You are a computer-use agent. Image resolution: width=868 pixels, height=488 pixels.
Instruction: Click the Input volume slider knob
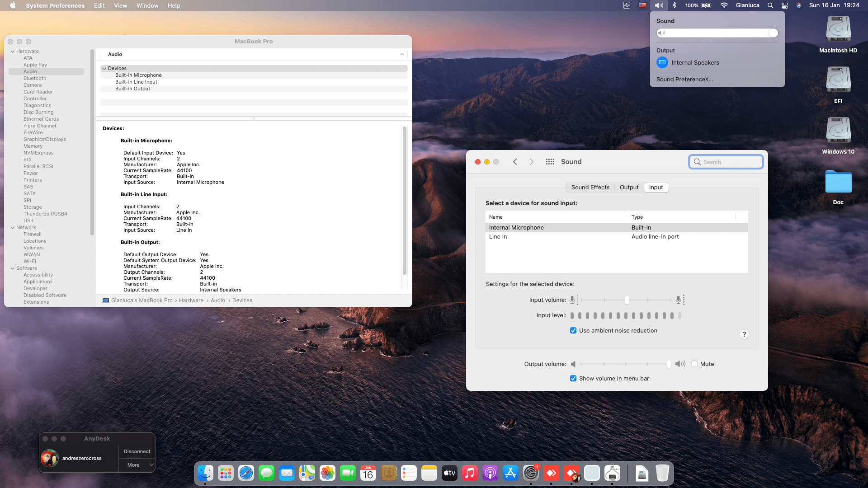[627, 300]
